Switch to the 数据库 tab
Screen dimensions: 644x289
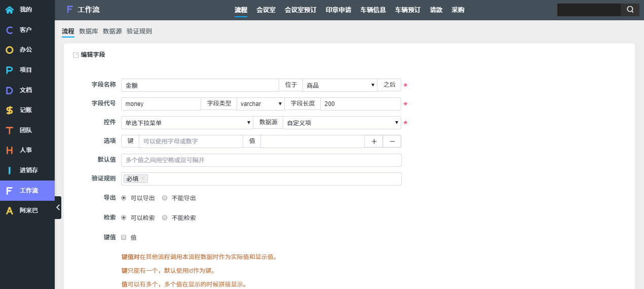coord(89,31)
